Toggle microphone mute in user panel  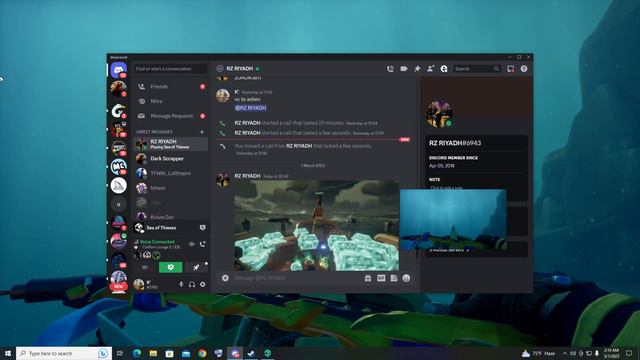pos(181,284)
